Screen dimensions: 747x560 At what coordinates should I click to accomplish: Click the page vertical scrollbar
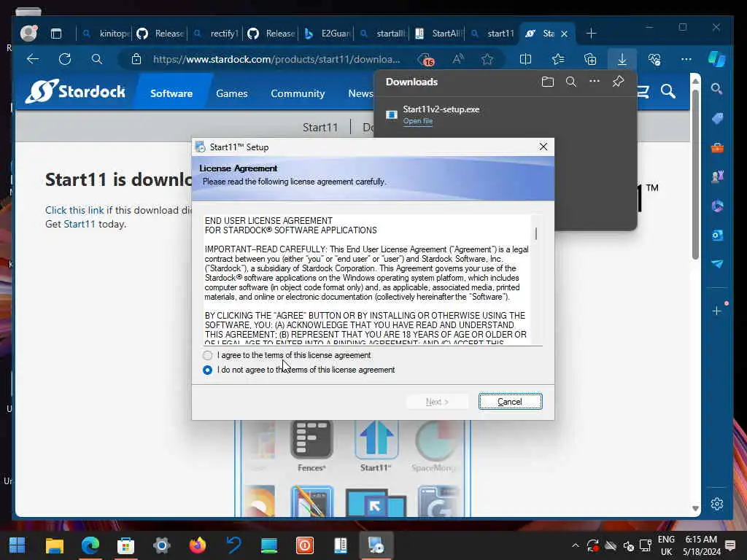tap(695, 174)
